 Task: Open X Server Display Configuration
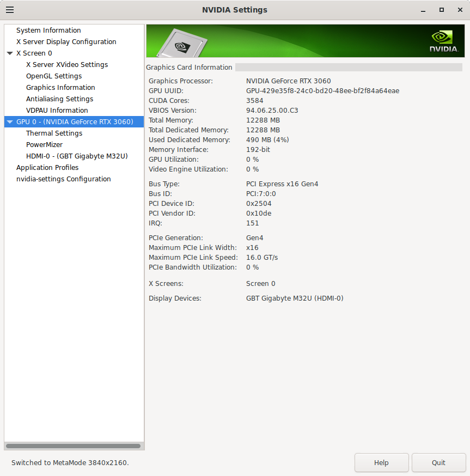[x=66, y=41]
